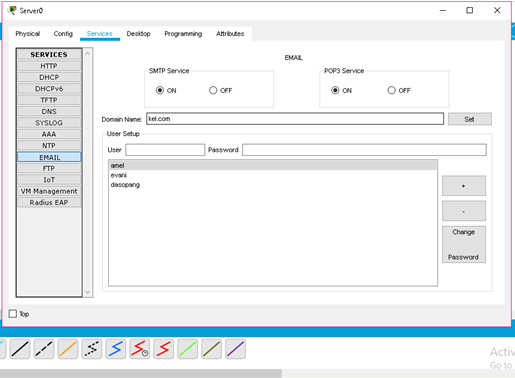This screenshot has width=515, height=378.
Task: Click the Set domain name button
Action: [470, 119]
